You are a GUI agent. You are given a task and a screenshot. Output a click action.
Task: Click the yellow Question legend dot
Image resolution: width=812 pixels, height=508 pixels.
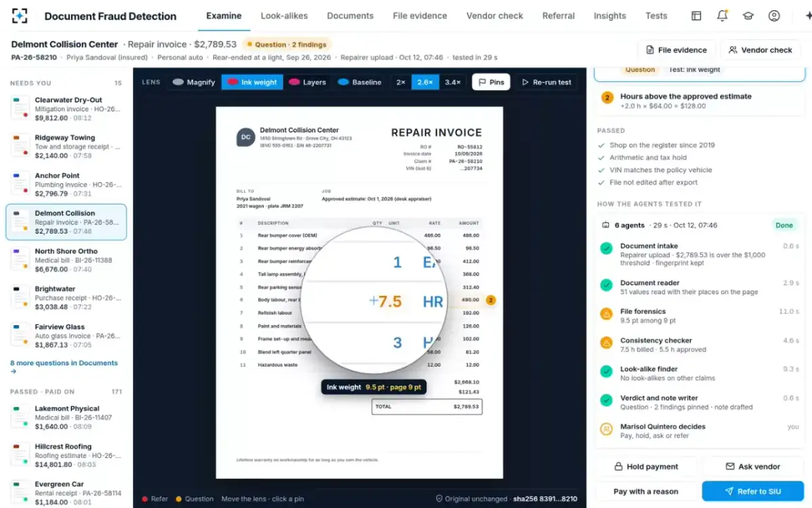pyautogui.click(x=179, y=499)
